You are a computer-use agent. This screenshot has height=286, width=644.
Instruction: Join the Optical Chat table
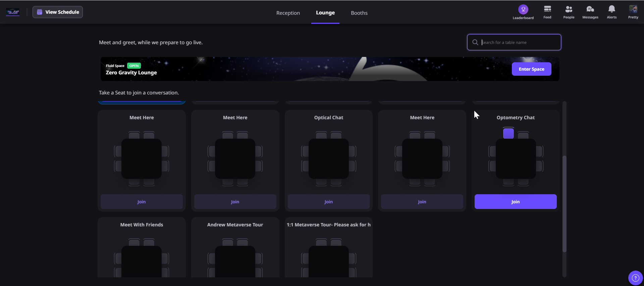(x=329, y=202)
